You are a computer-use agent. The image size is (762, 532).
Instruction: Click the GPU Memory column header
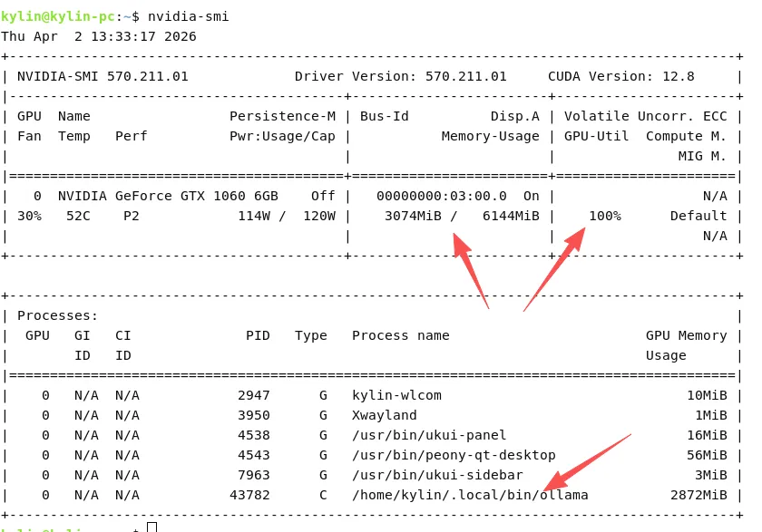(x=686, y=336)
